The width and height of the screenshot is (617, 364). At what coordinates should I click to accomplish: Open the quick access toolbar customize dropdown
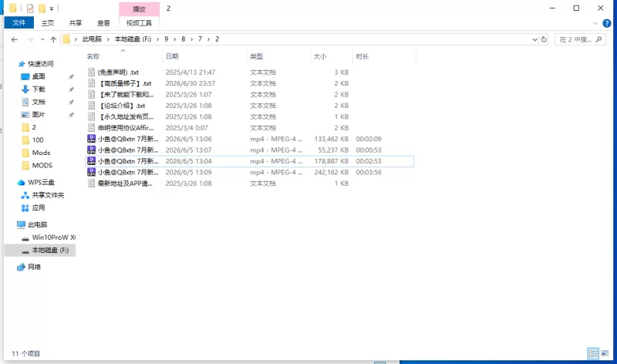pyautogui.click(x=52, y=8)
